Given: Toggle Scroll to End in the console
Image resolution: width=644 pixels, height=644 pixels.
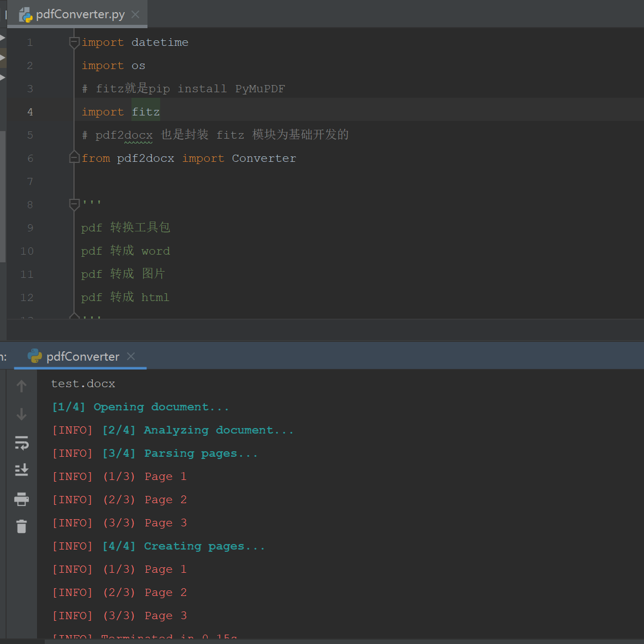Looking at the screenshot, I should point(22,470).
